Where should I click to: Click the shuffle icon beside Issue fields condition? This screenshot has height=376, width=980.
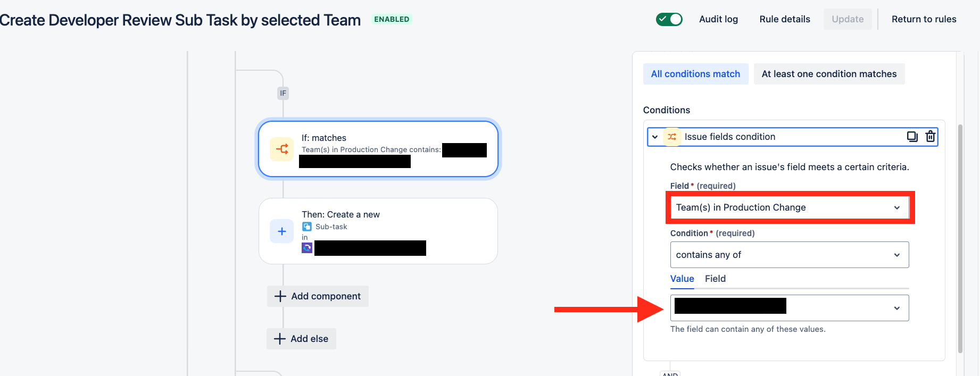pos(672,137)
